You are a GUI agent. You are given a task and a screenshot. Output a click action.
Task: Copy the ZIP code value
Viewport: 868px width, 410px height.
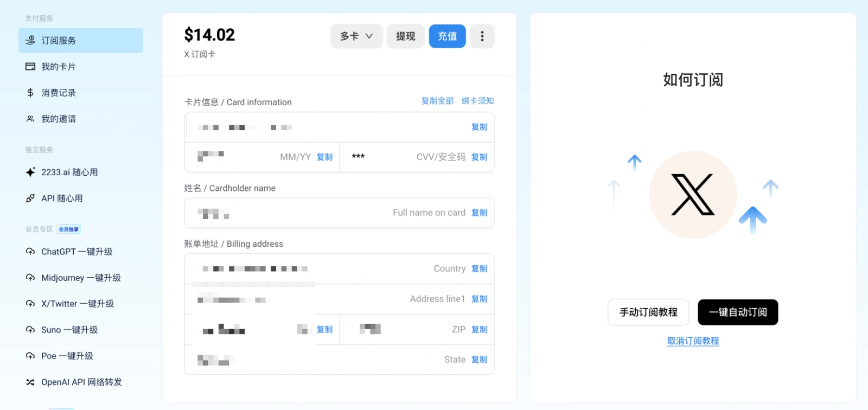coord(480,329)
